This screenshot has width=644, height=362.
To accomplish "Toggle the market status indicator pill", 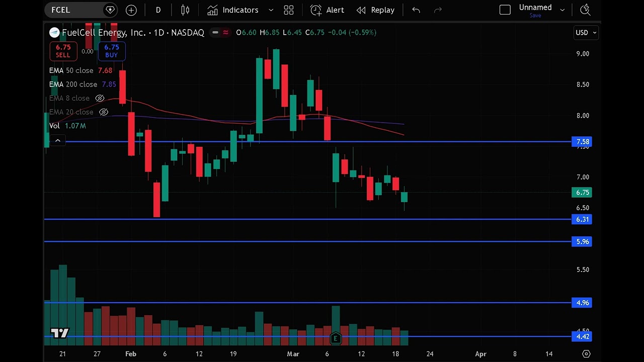I will coord(220,33).
